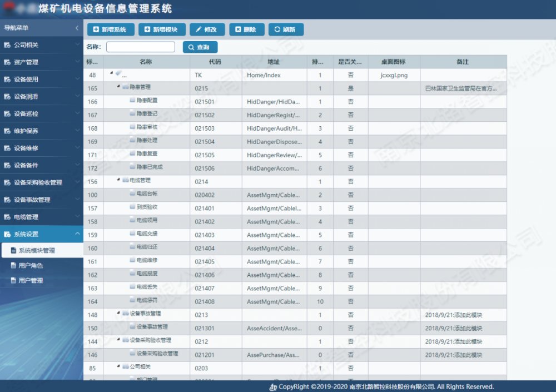Expand the 资产管理 menu section
556x392 pixels.
pyautogui.click(x=42, y=62)
